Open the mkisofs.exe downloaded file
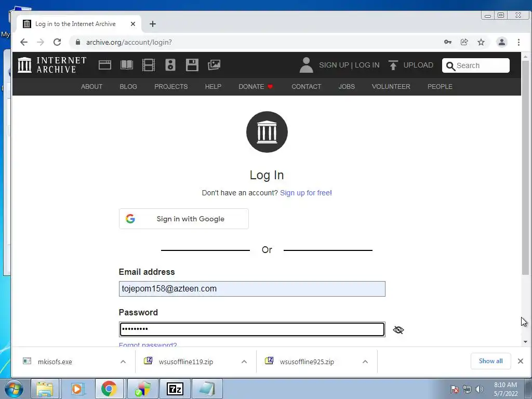This screenshot has width=532, height=399. click(55, 362)
